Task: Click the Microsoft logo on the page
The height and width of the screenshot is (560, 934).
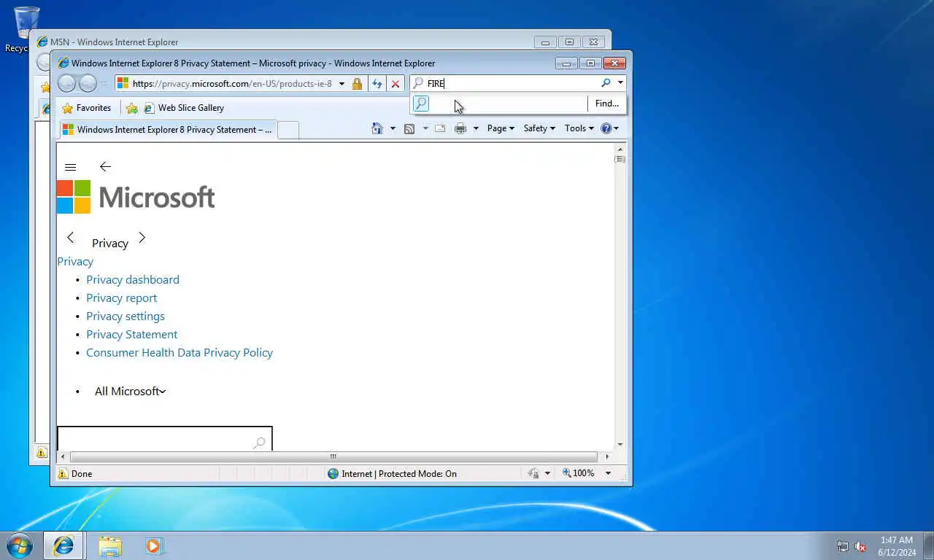Action: point(136,197)
